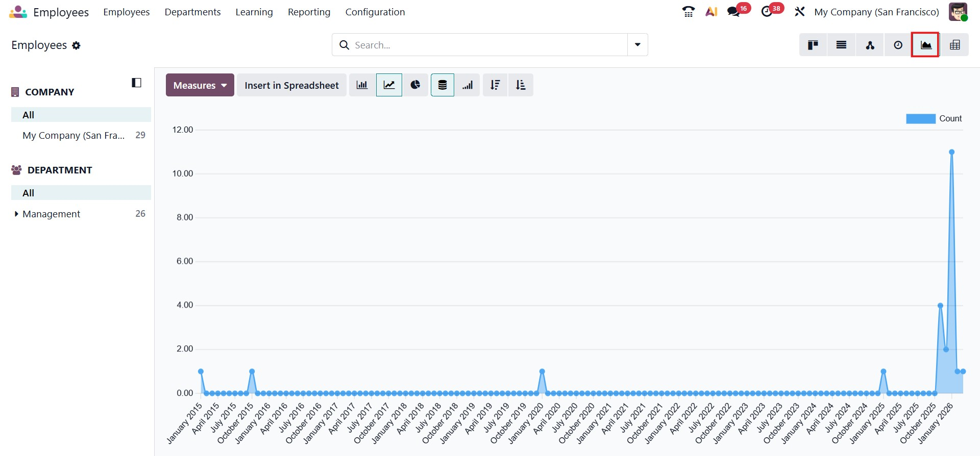Screen dimensions: 980x456
Task: Select the Pie Chart type
Action: [x=415, y=85]
